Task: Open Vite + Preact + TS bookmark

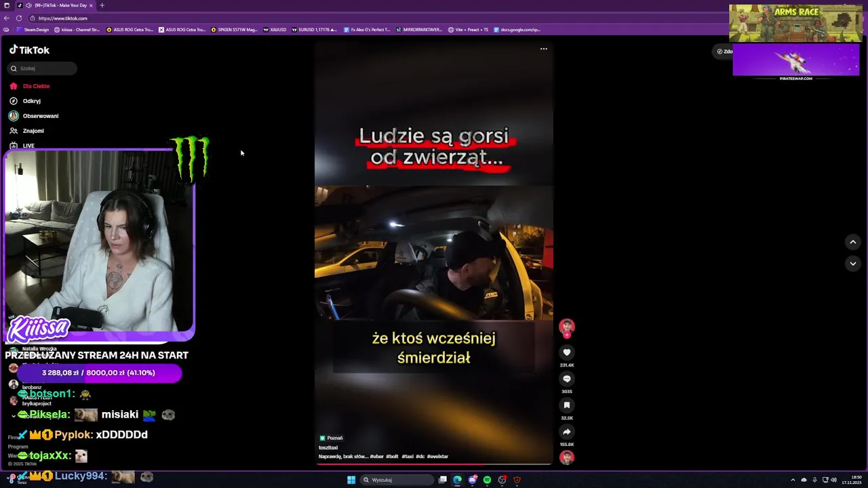Action: [468, 30]
